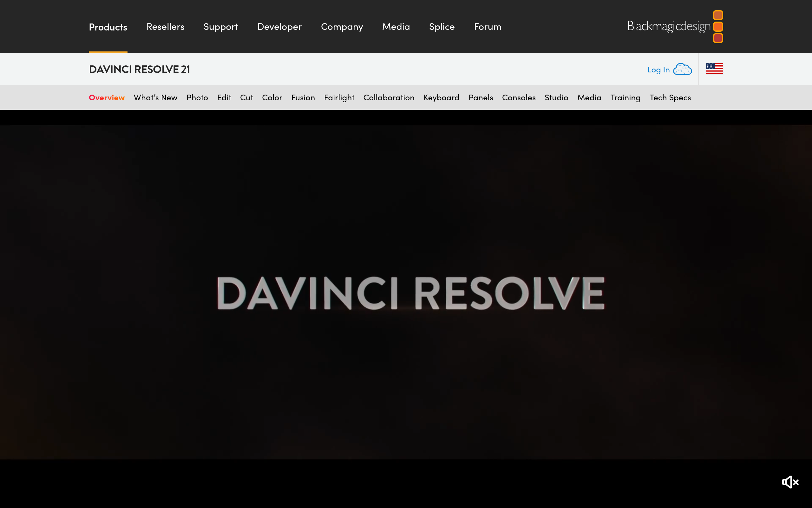Viewport: 812px width, 508px height.
Task: Go to the Panels tab
Action: click(x=481, y=97)
